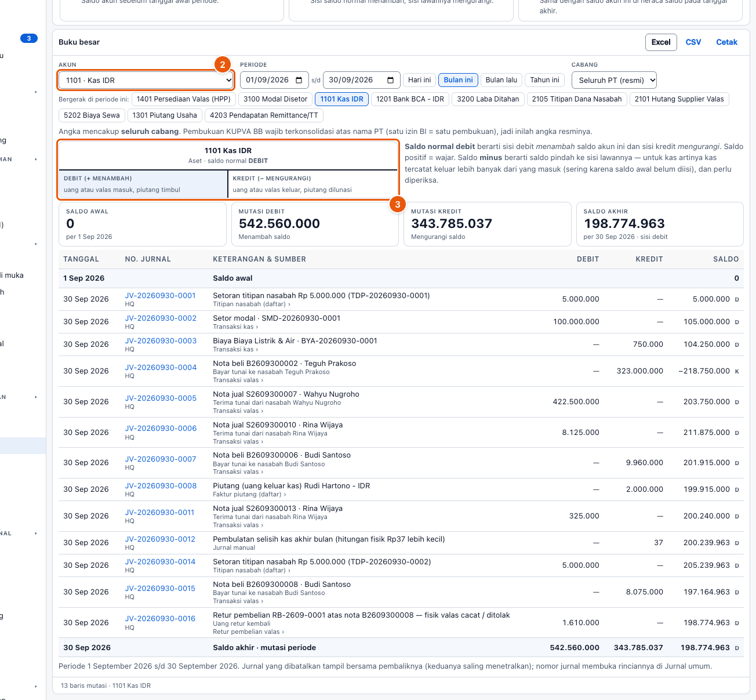Open Titipan nasabah (daftar) source for JV-20260930-0001
756x700 pixels.
coord(252,304)
